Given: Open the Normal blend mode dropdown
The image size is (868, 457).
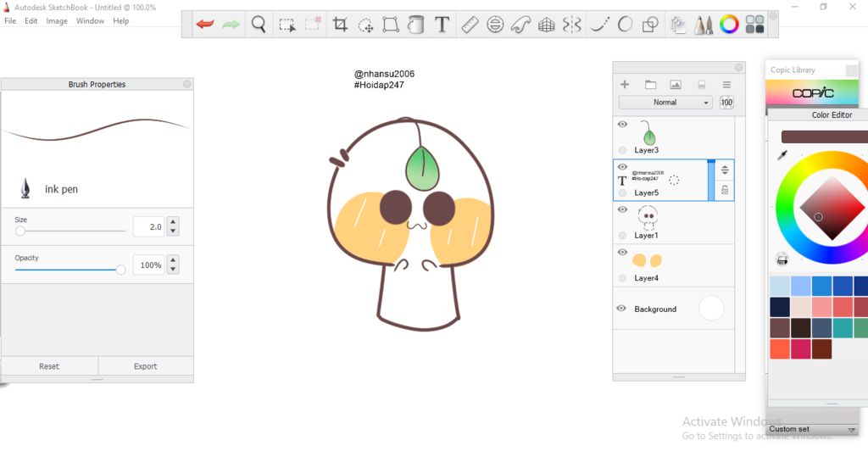Looking at the screenshot, I should tap(665, 103).
